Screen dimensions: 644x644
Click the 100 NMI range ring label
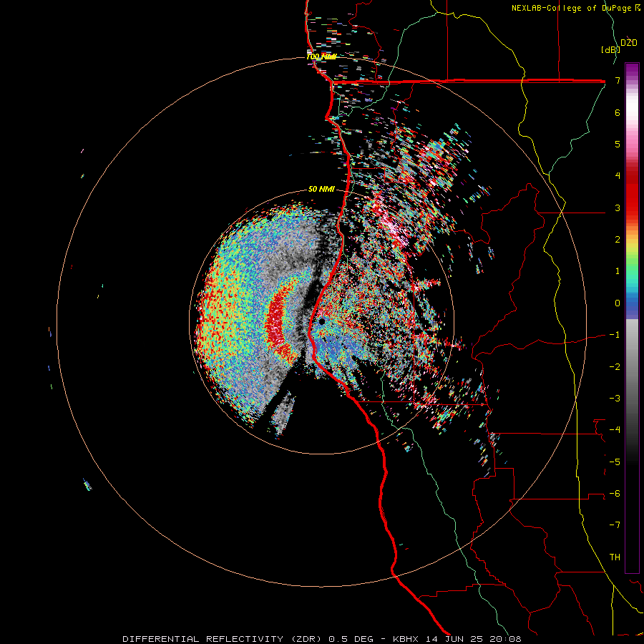pyautogui.click(x=321, y=57)
